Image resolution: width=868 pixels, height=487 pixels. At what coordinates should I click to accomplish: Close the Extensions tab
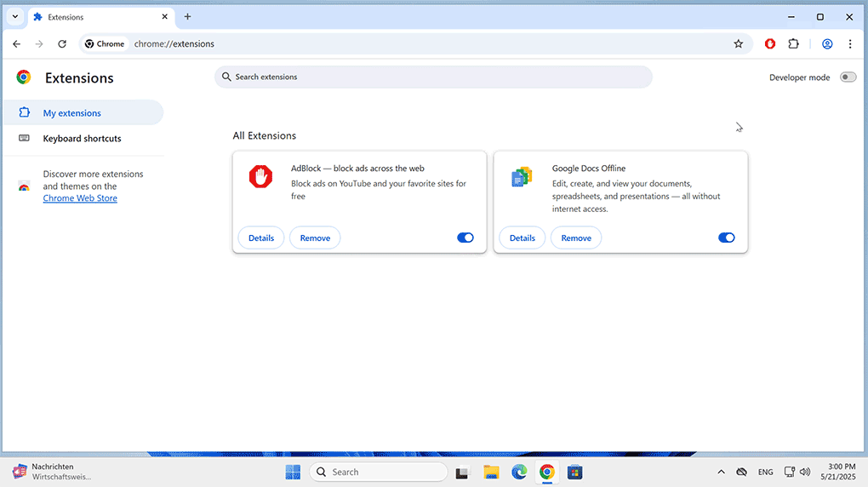(x=164, y=17)
